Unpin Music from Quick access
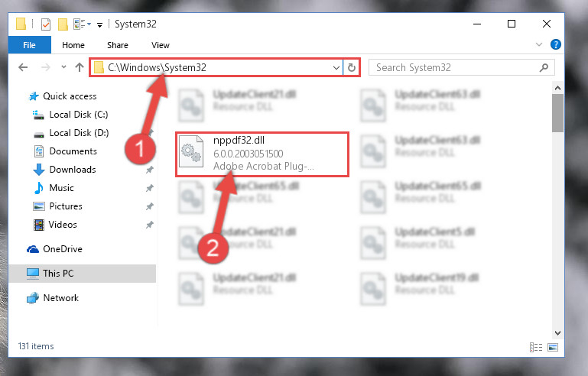 [x=150, y=188]
